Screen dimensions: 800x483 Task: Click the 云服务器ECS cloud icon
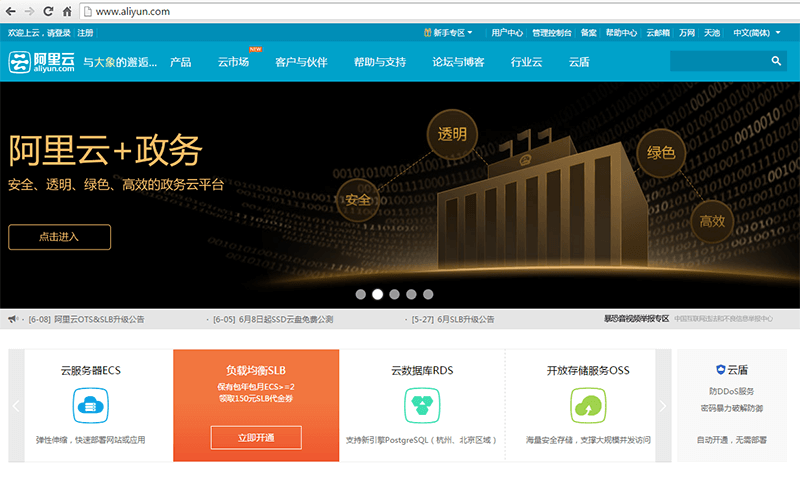pos(90,405)
